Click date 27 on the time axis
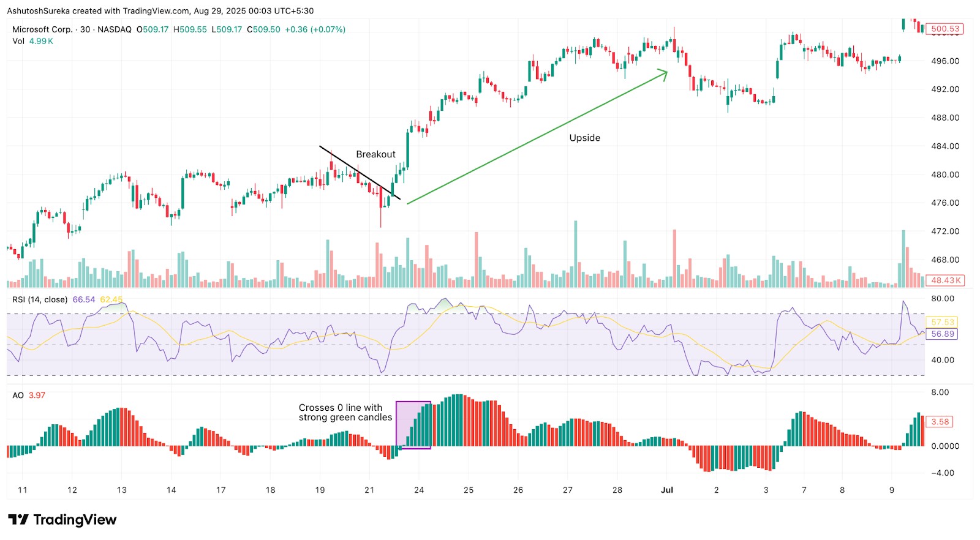 coord(568,490)
